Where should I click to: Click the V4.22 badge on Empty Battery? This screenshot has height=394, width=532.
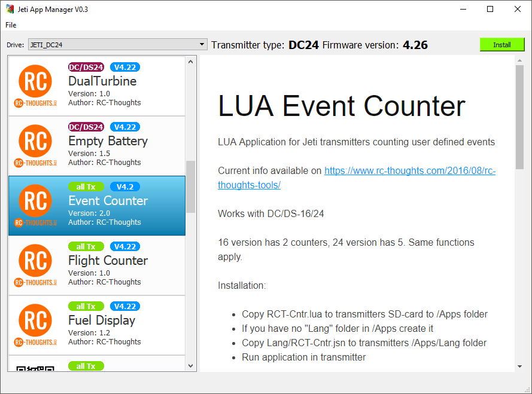[x=125, y=127]
